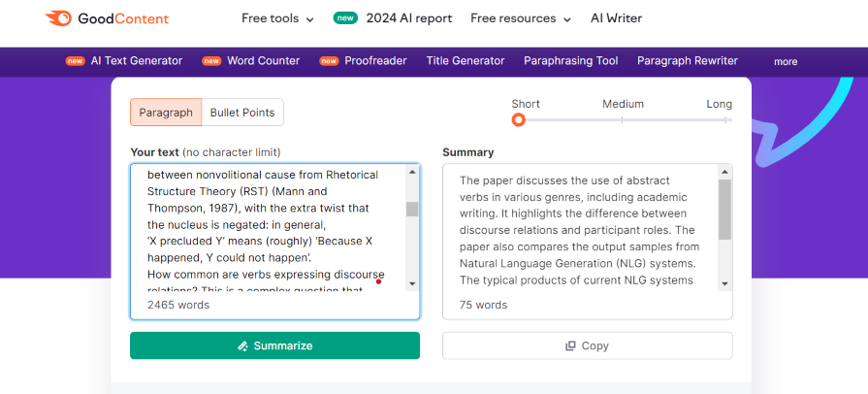The height and width of the screenshot is (394, 868).
Task: Open the Free resources dropdown menu
Action: coord(520,18)
